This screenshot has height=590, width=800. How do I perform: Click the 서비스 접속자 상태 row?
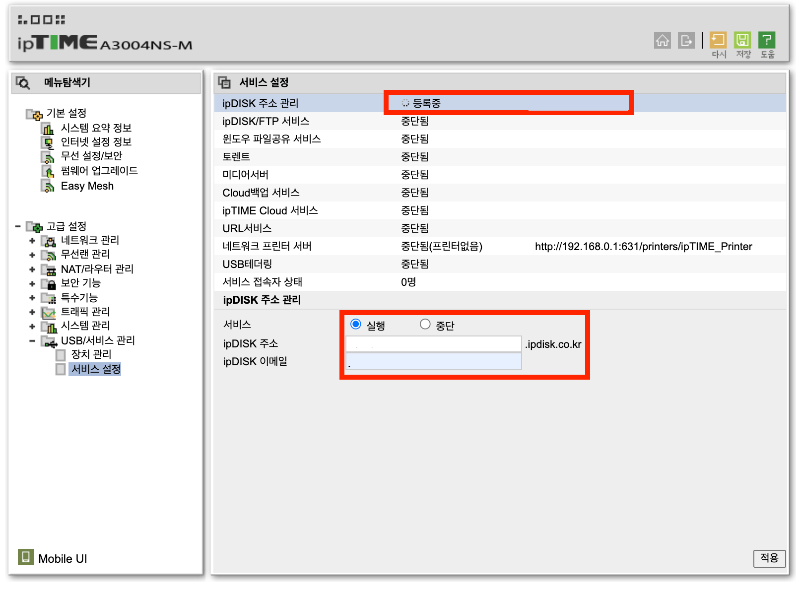pyautogui.click(x=499, y=282)
